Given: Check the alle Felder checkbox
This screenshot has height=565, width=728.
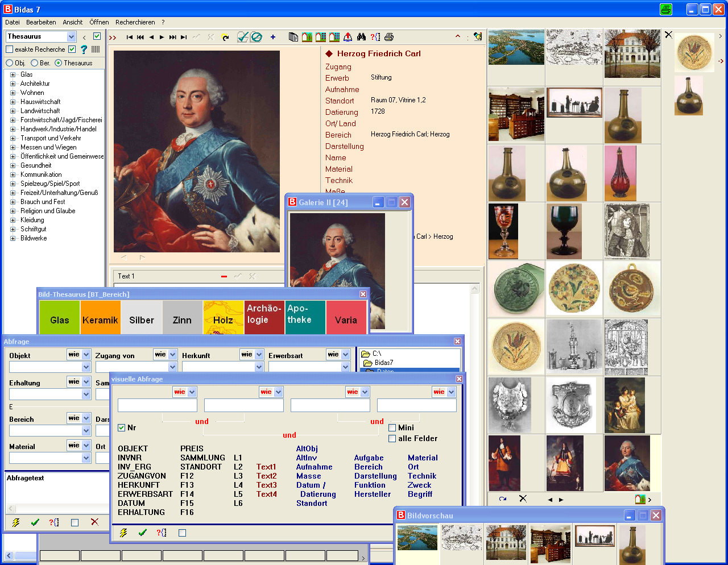Looking at the screenshot, I should [392, 438].
